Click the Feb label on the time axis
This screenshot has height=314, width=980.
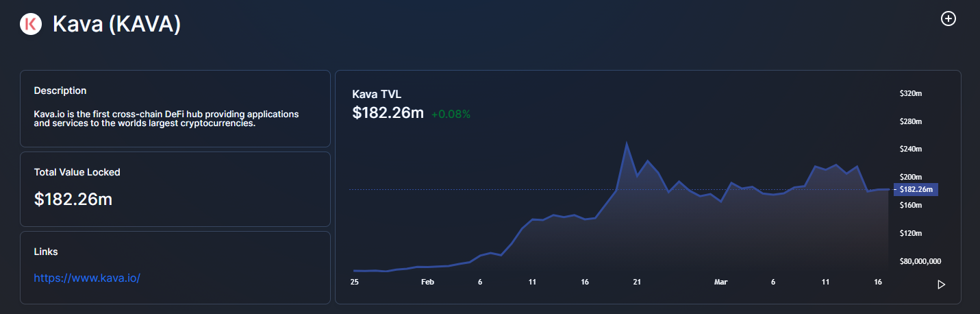(x=427, y=282)
